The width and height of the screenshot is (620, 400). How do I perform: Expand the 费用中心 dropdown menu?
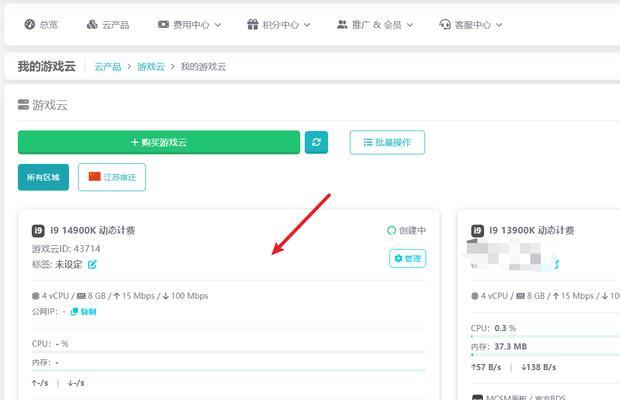click(x=189, y=25)
